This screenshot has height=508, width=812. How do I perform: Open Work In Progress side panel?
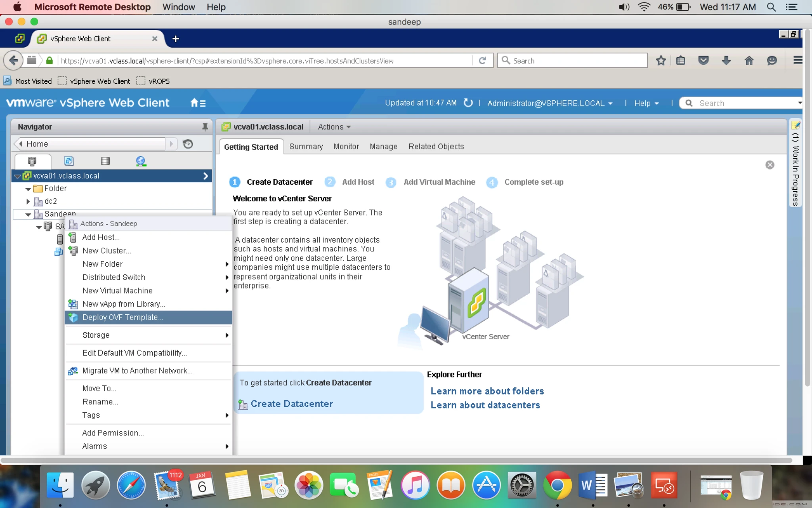795,163
